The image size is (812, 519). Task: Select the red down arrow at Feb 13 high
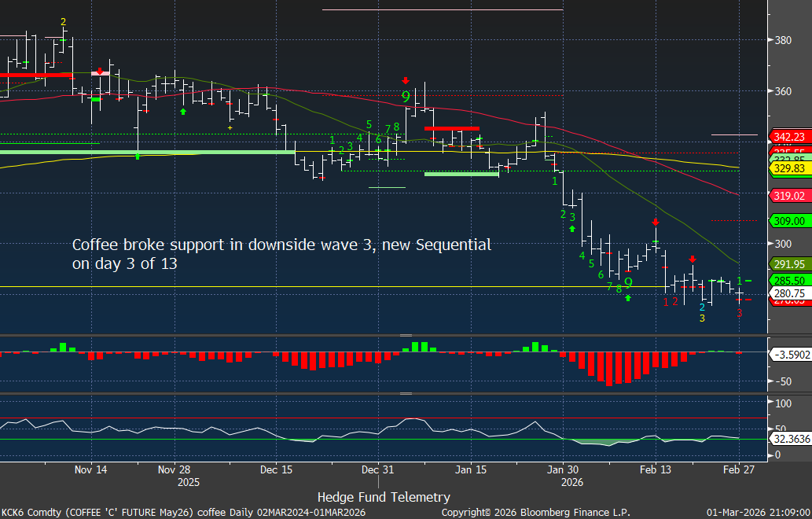(x=656, y=223)
